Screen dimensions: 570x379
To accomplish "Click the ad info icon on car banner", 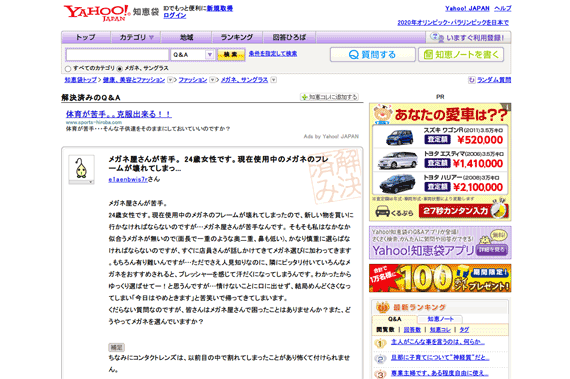I will coord(508,106).
